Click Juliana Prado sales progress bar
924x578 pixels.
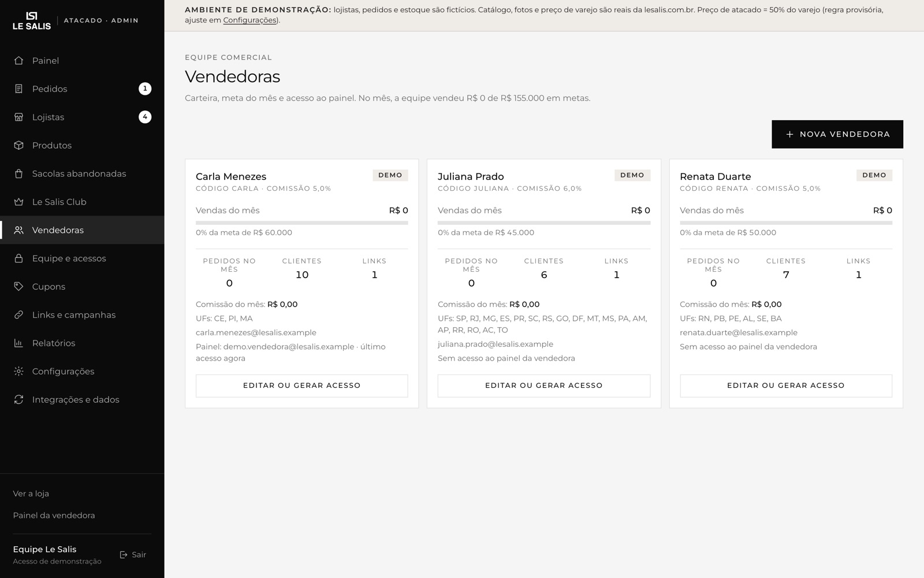click(544, 223)
